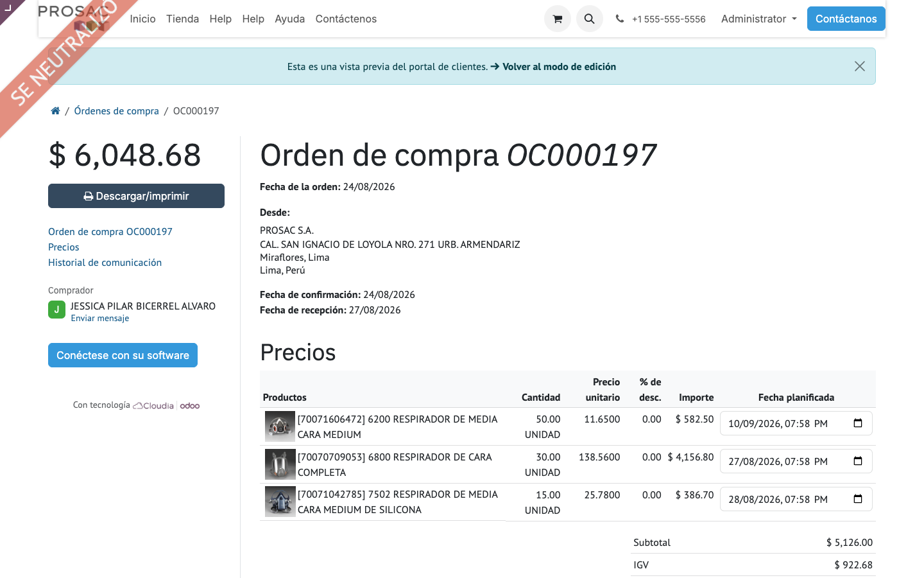Click the first Help menu item
924x578 pixels.
coord(220,19)
